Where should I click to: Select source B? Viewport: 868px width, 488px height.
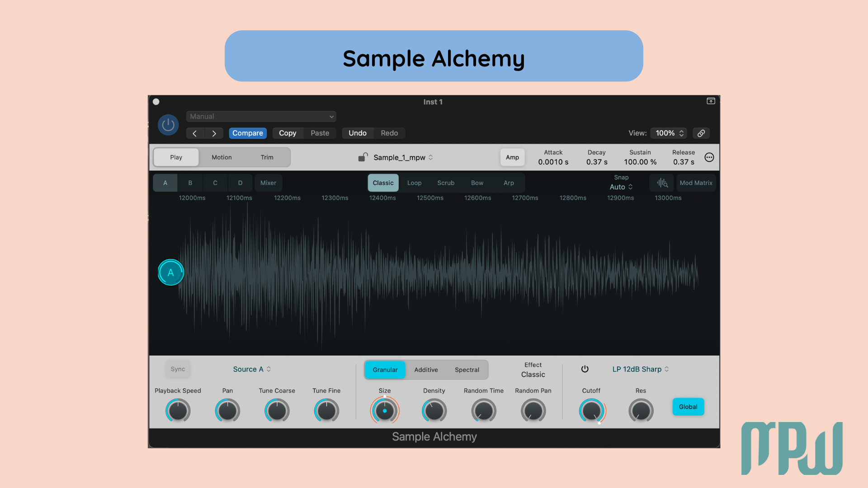tap(190, 183)
